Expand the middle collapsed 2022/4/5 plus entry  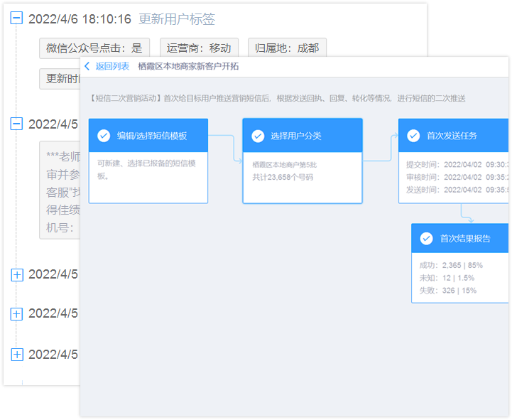pyautogui.click(x=17, y=313)
